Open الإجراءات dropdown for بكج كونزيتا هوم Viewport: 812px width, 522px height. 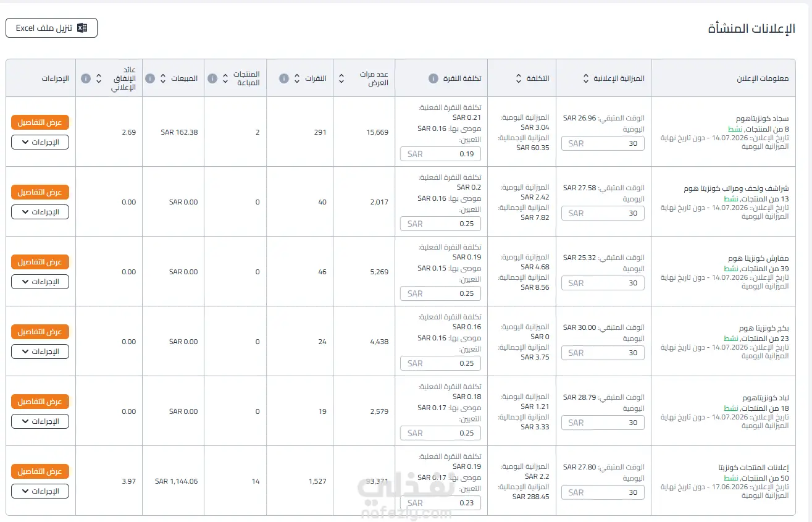[40, 352]
